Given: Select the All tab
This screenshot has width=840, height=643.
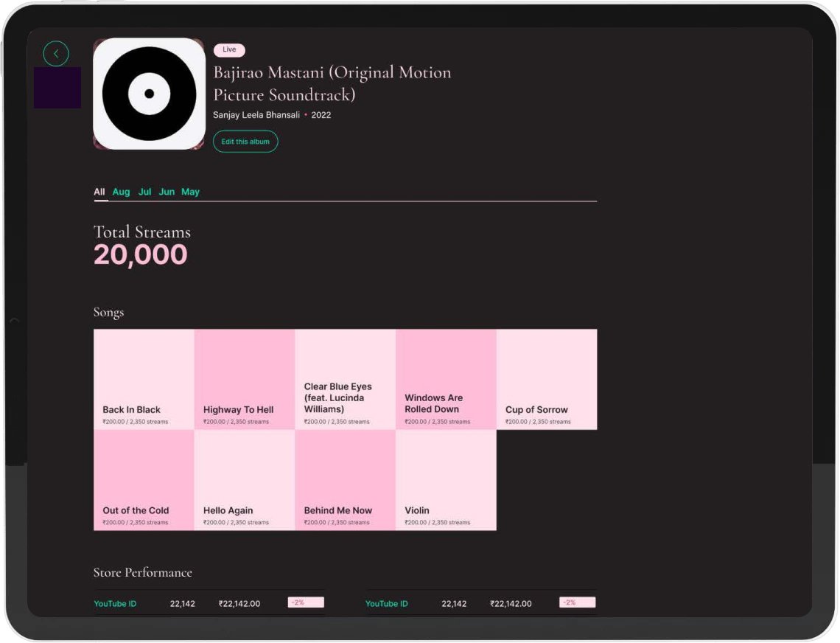Looking at the screenshot, I should pyautogui.click(x=99, y=192).
